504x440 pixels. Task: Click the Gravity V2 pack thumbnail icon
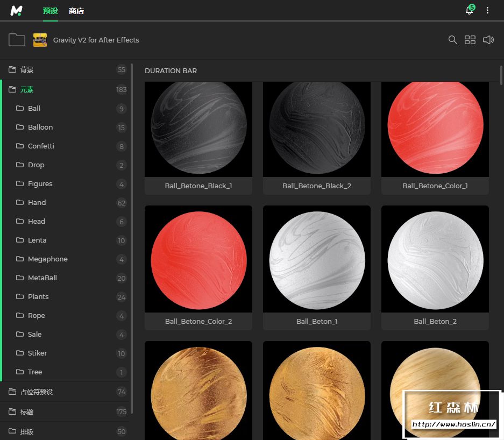tap(40, 40)
